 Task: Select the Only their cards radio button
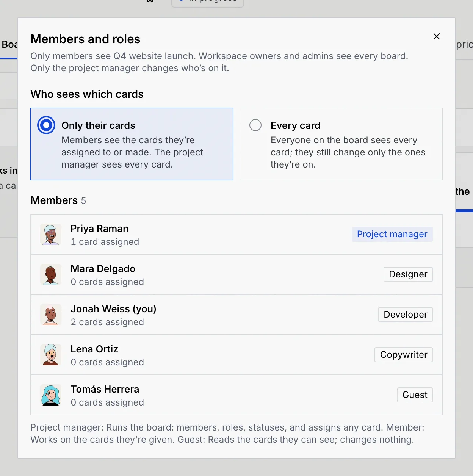point(46,125)
